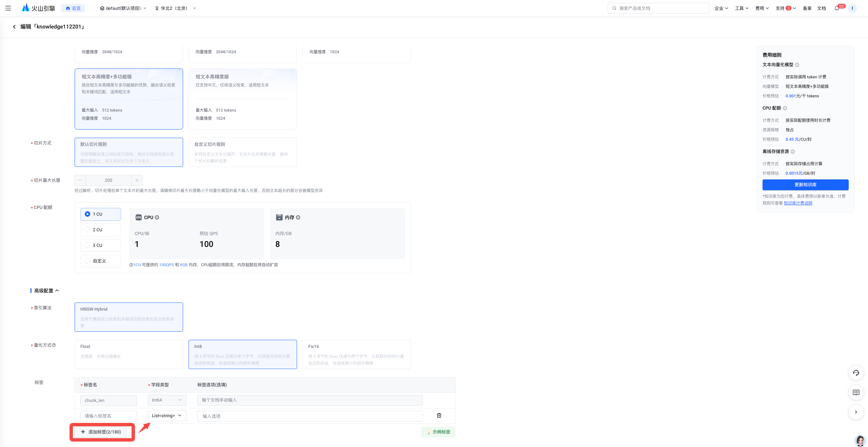Delete the second tag row via trash icon

click(439, 415)
